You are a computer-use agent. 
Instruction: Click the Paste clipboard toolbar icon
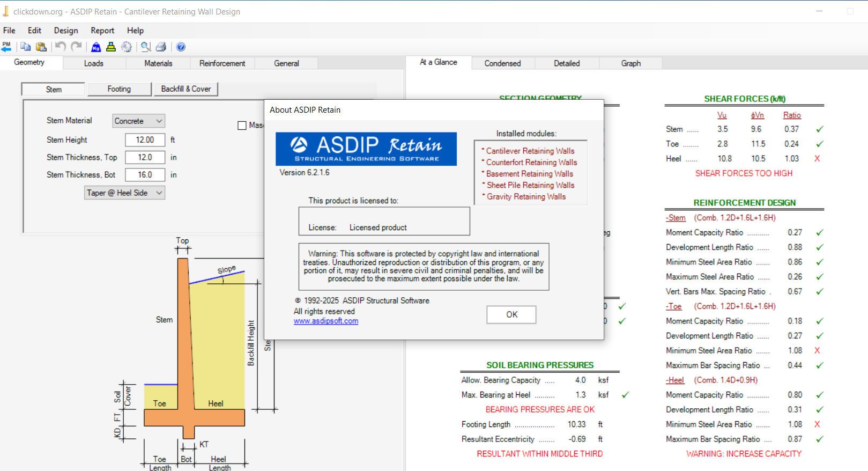pyautogui.click(x=41, y=47)
